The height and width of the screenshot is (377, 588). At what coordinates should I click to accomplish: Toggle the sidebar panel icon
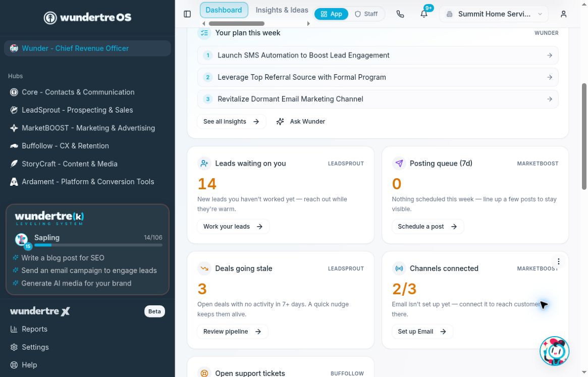coord(187,14)
